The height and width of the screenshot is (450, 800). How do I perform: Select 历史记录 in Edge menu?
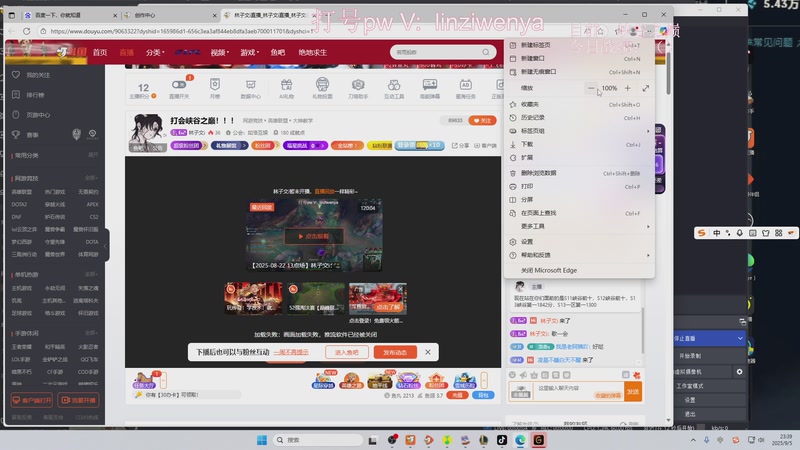(x=579, y=118)
